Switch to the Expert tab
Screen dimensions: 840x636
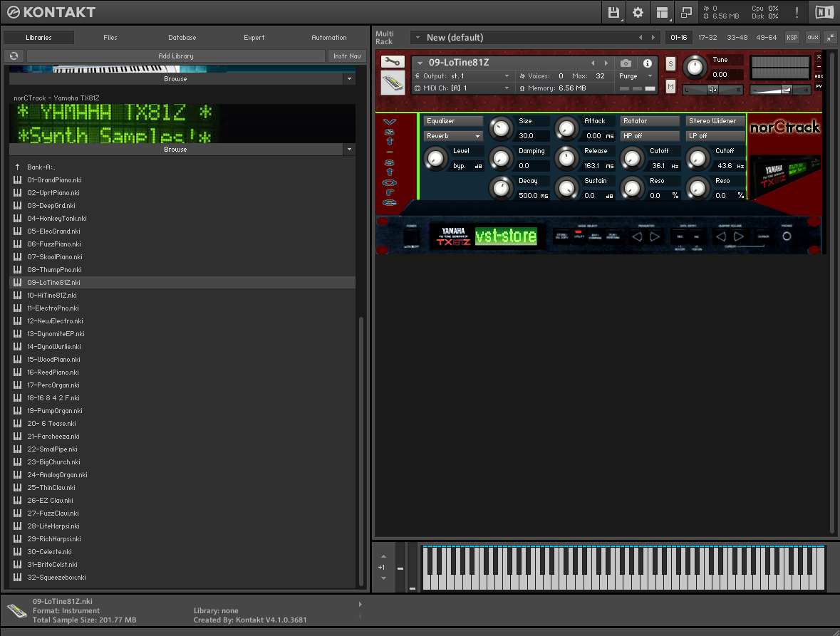point(254,38)
